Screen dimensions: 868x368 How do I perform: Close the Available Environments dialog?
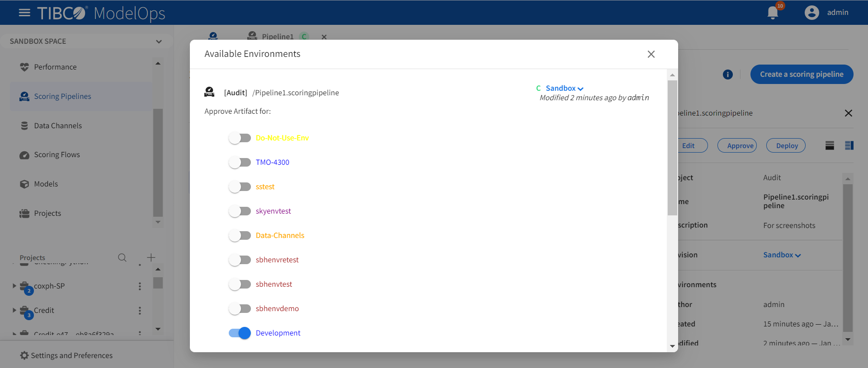click(651, 54)
